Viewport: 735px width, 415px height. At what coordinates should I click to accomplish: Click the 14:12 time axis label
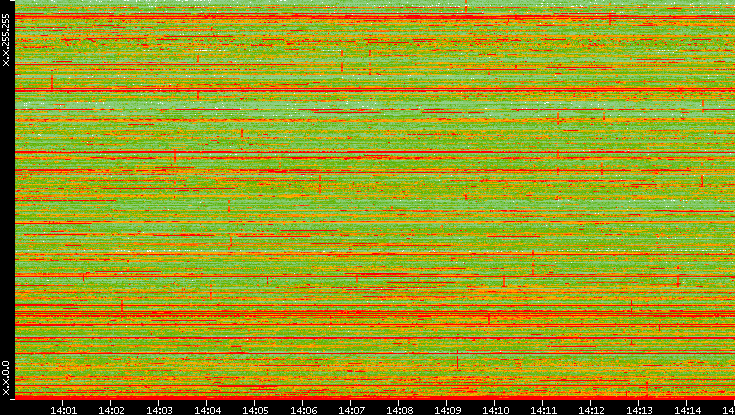591,410
